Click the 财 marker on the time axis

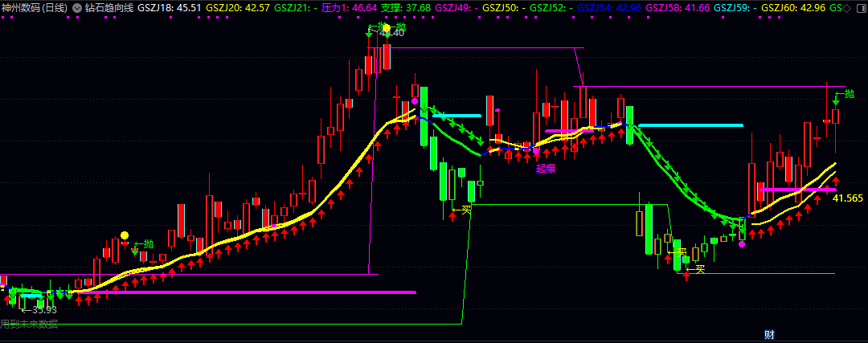768,334
